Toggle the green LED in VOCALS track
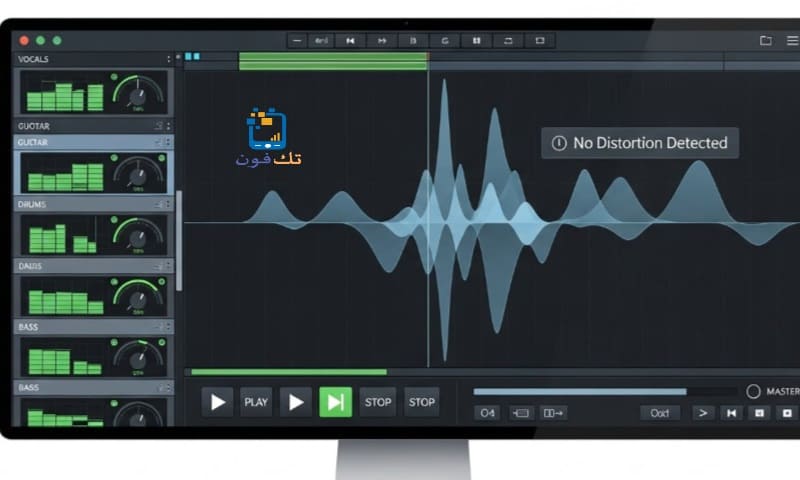This screenshot has height=480, width=800. tap(114, 77)
